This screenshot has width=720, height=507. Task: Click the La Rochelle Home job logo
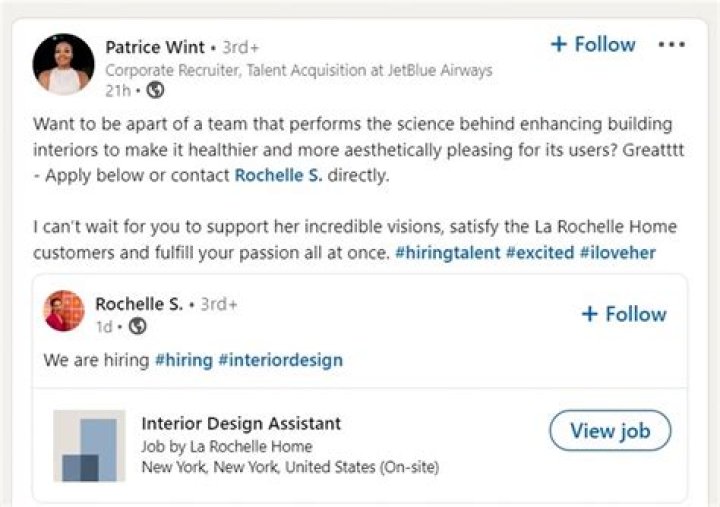[x=89, y=446]
